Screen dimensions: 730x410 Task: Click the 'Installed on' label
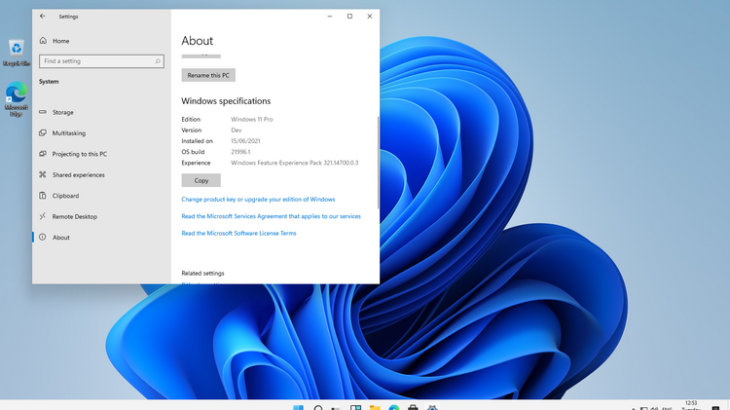197,141
